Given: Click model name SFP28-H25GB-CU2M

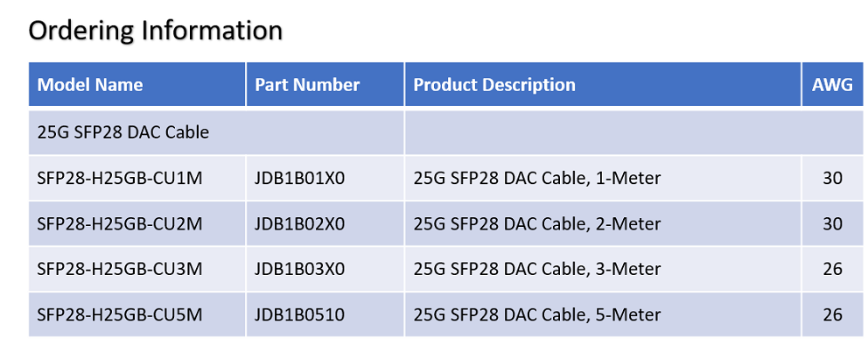Looking at the screenshot, I should tap(120, 223).
